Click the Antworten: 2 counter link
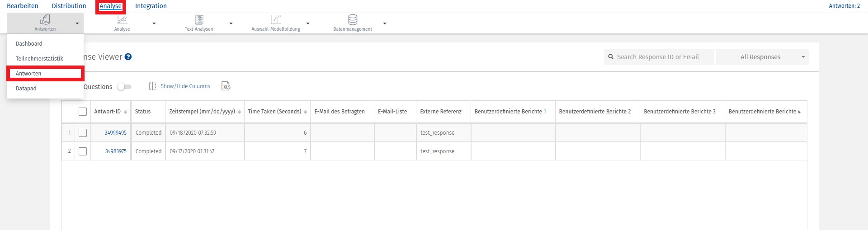868x230 pixels. tap(844, 6)
